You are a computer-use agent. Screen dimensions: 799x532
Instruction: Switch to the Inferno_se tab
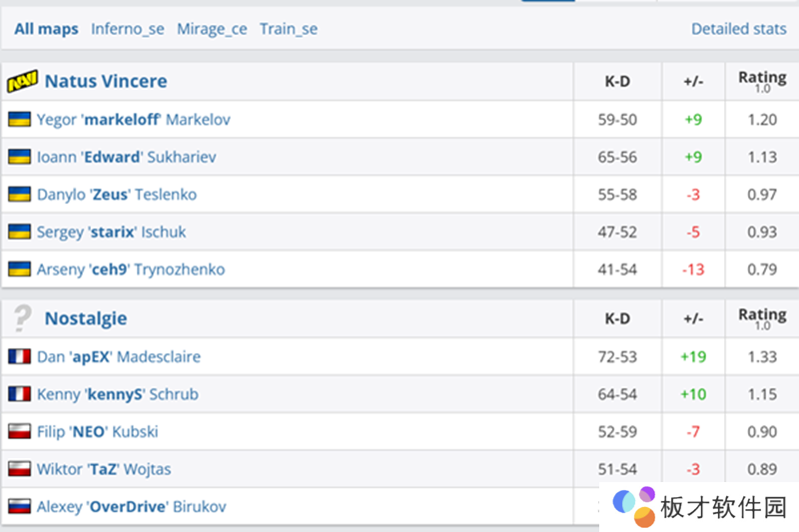[x=128, y=29]
